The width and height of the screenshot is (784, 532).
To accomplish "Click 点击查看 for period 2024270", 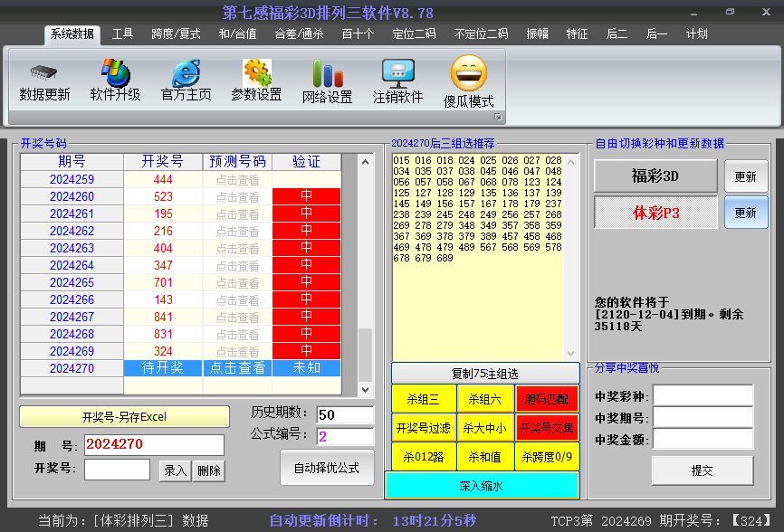I will point(237,368).
